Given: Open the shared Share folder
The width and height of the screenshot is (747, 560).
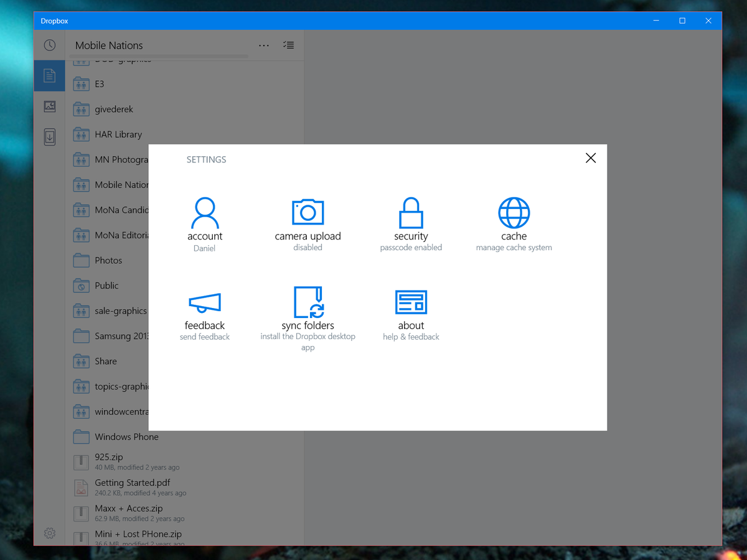Looking at the screenshot, I should pos(105,361).
